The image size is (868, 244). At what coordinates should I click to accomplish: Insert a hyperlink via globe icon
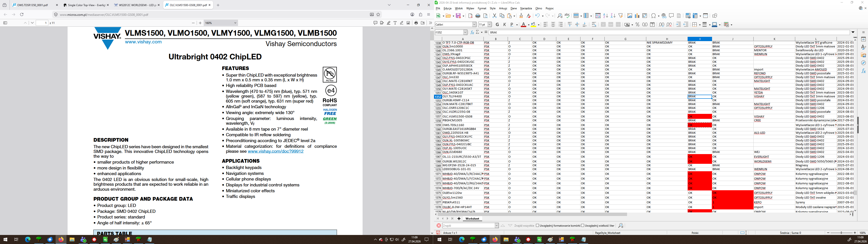click(x=664, y=16)
